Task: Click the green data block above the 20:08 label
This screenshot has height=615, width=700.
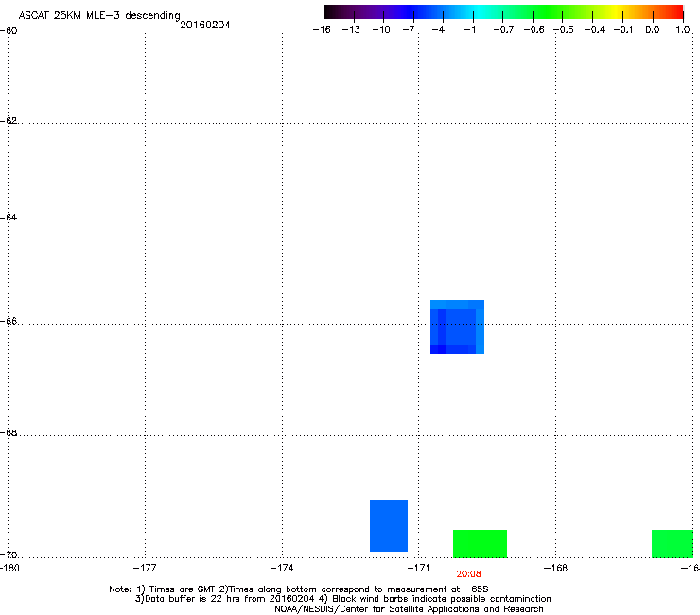Action: pyautogui.click(x=480, y=543)
